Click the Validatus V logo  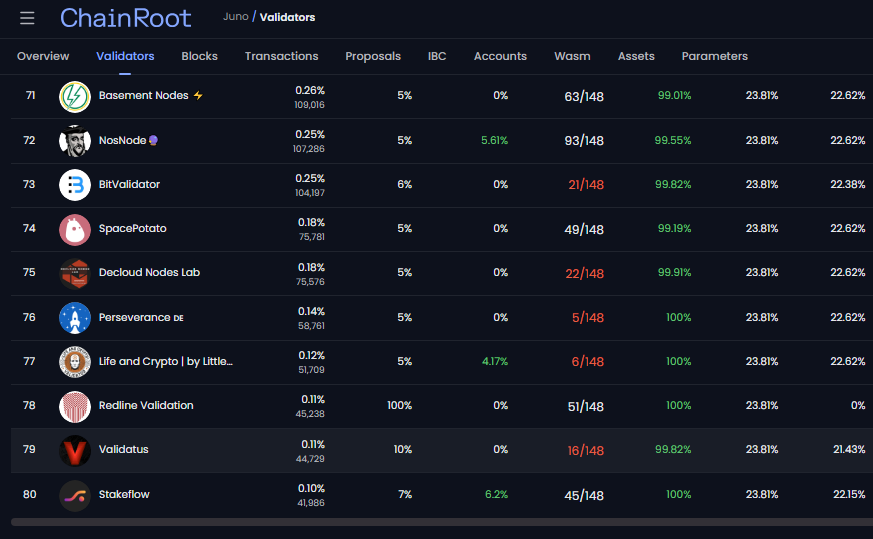click(x=75, y=450)
